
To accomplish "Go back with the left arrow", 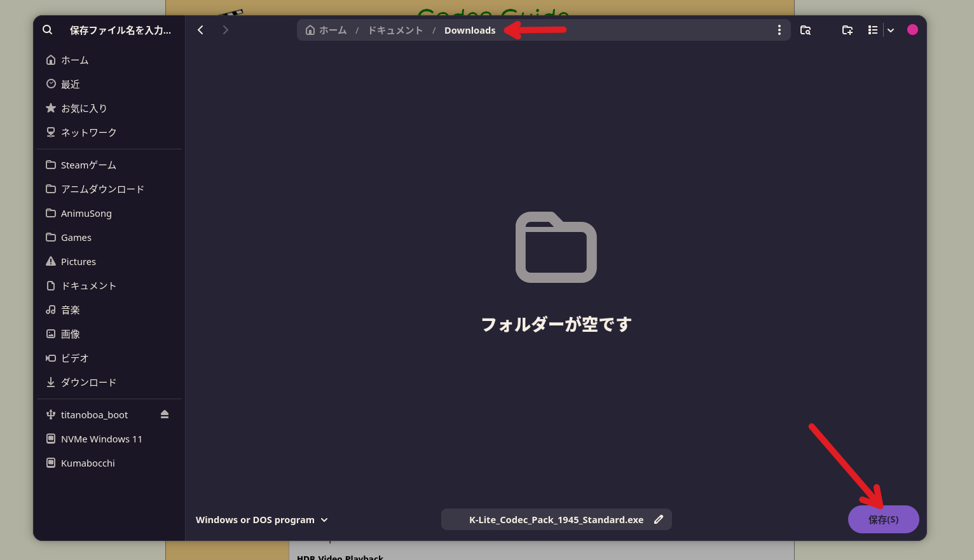I will pyautogui.click(x=200, y=30).
